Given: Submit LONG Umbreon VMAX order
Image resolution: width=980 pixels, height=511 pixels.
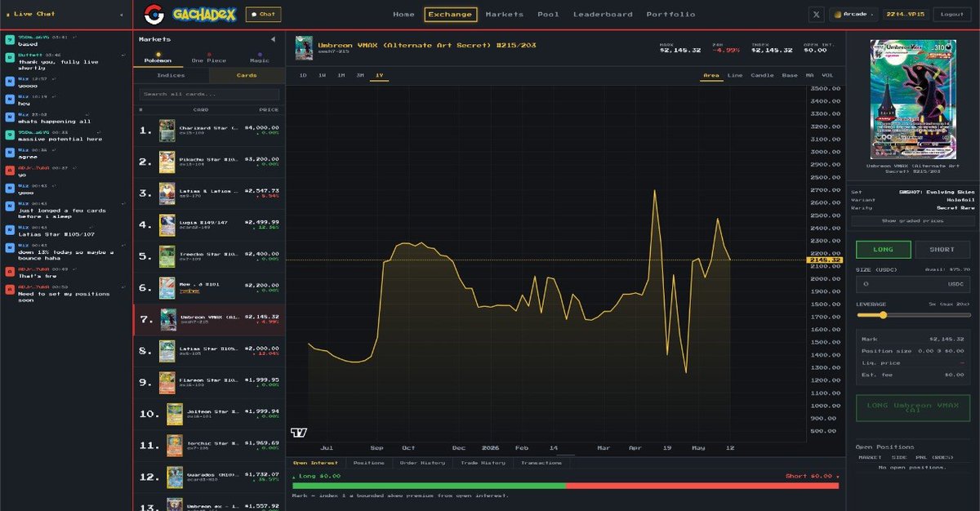Looking at the screenshot, I should pos(913,408).
